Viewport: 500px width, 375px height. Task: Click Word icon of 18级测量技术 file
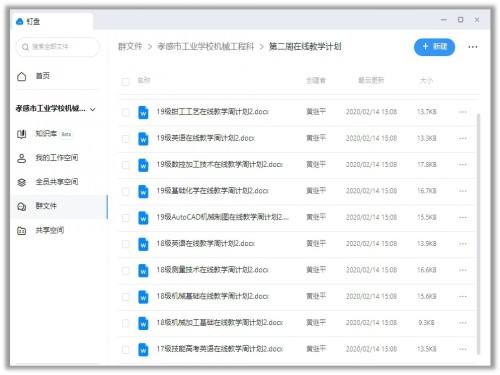(x=143, y=270)
